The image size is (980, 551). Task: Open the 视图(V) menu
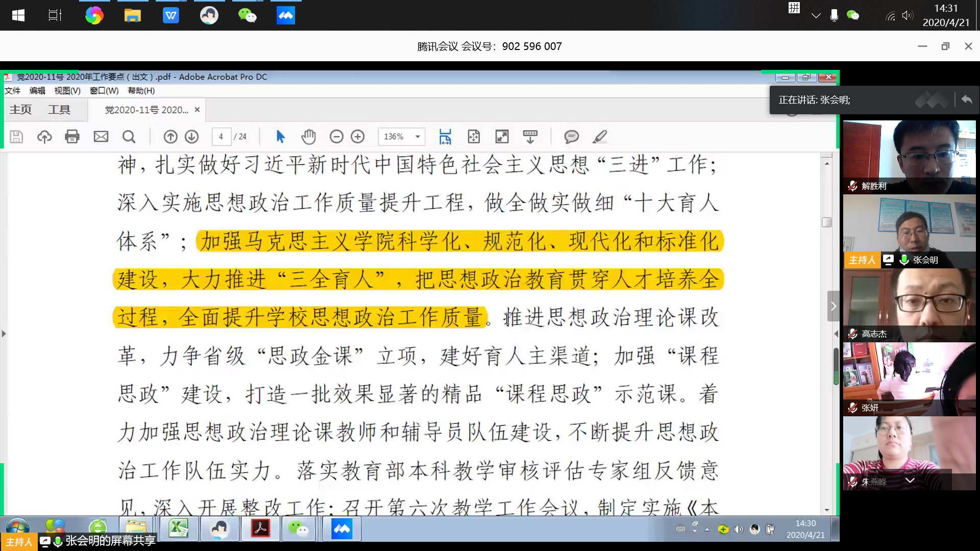[x=67, y=91]
